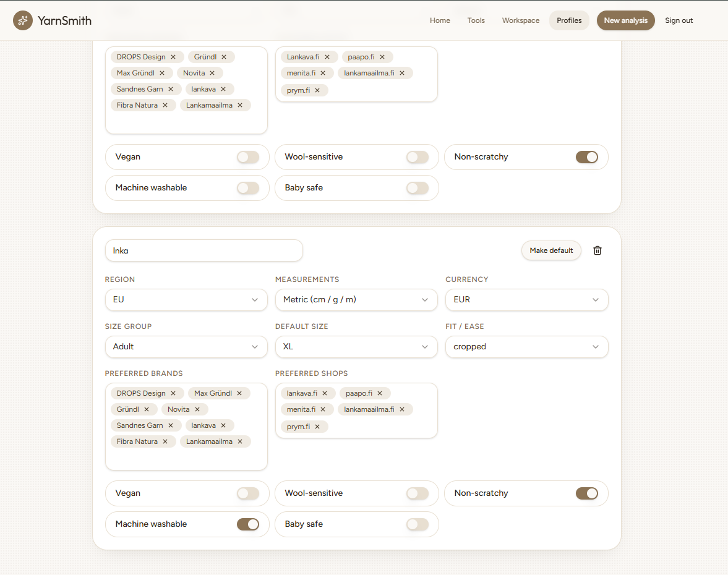The image size is (728, 575).
Task: Remove Novita tag in the upper brands box
Action: [x=212, y=74]
